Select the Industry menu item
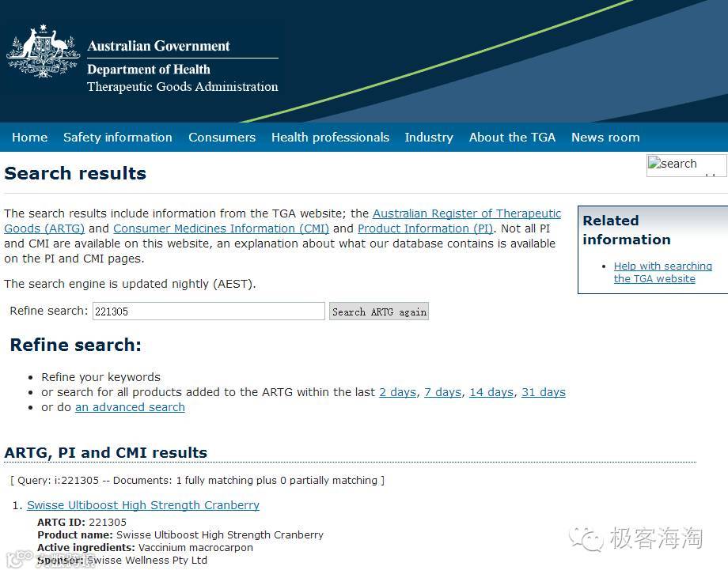The height and width of the screenshot is (574, 728). click(x=429, y=138)
